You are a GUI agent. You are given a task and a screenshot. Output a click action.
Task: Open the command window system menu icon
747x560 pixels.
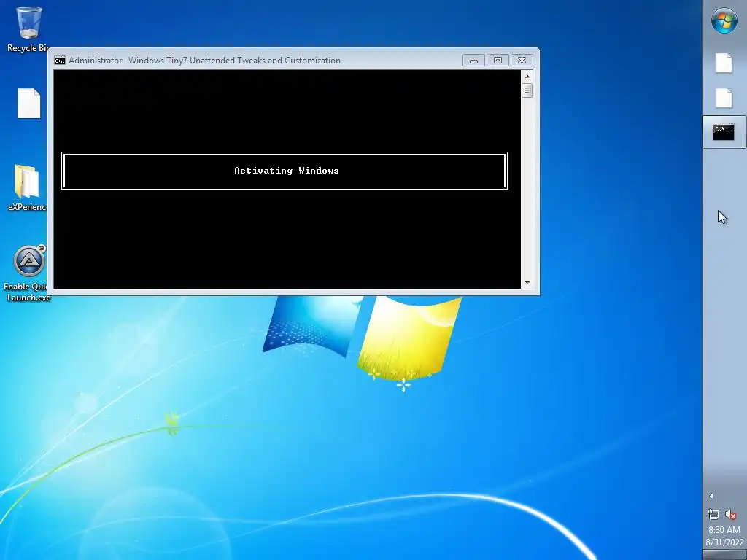[x=60, y=61]
